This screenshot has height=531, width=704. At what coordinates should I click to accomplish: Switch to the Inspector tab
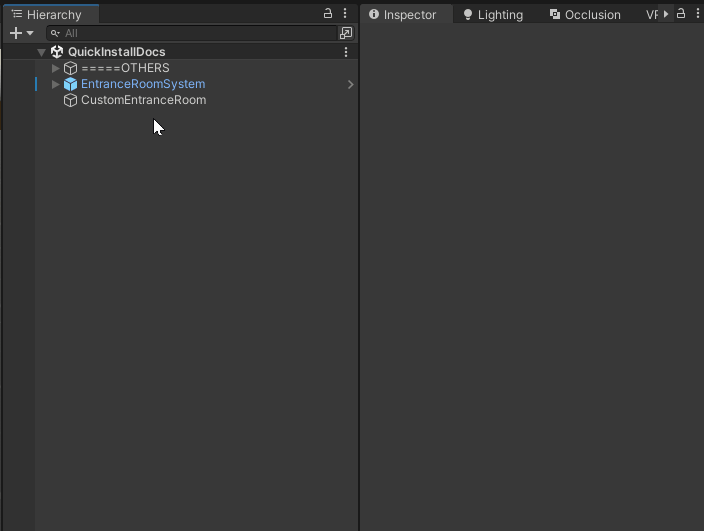tap(404, 15)
